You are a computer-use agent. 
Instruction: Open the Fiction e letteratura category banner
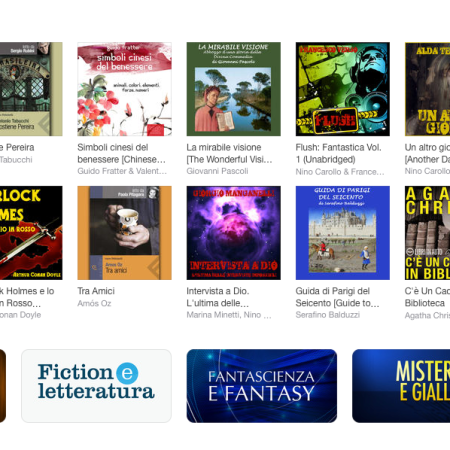(96, 386)
